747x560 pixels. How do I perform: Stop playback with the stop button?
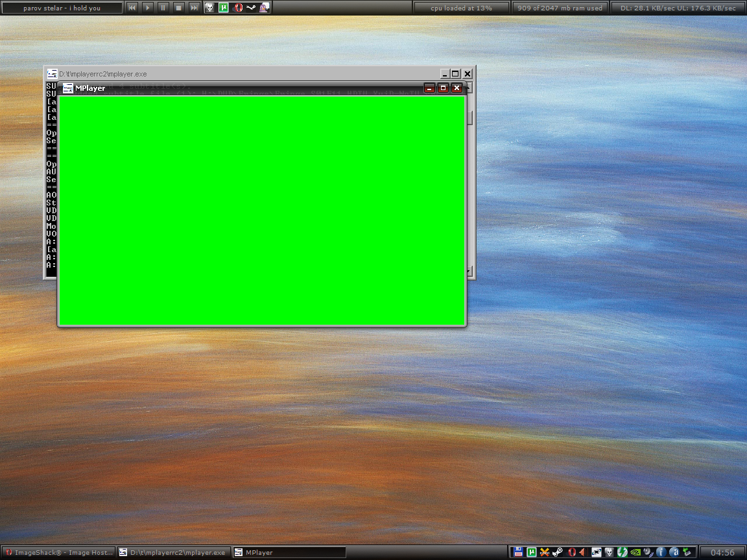pos(179,8)
